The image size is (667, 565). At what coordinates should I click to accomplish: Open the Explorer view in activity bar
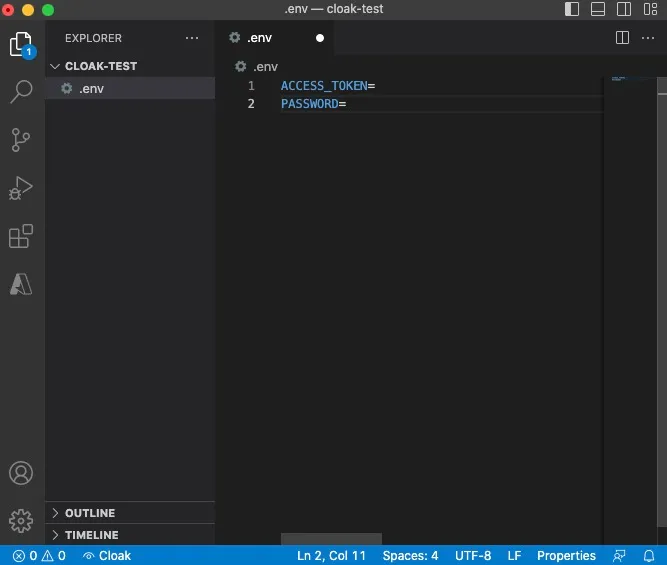pos(21,45)
